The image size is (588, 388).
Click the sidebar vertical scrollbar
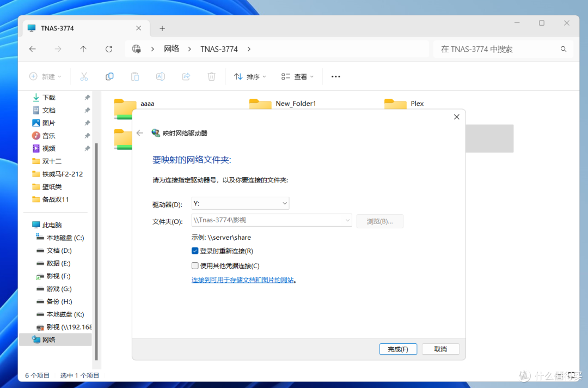[96, 251]
